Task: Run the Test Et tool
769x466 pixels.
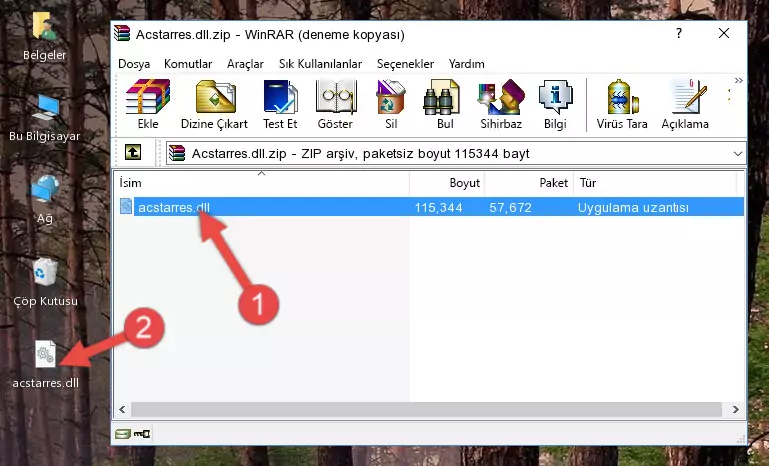Action: [280, 104]
